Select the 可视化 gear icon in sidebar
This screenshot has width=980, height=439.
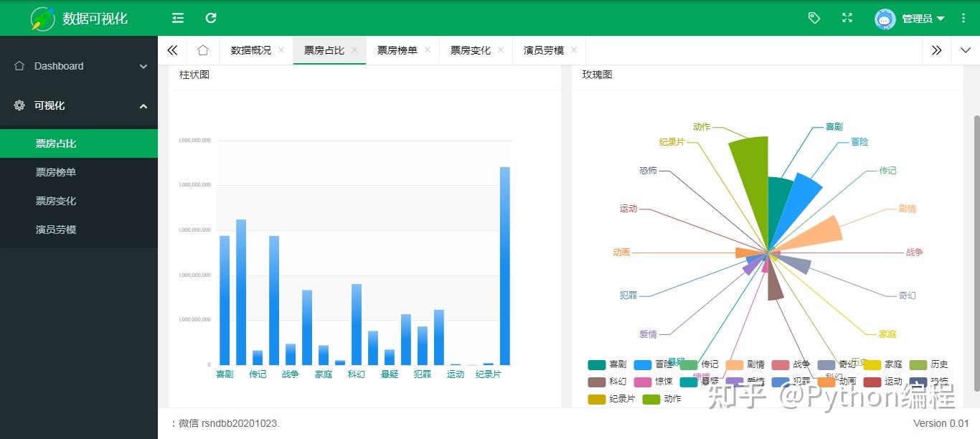click(x=19, y=105)
